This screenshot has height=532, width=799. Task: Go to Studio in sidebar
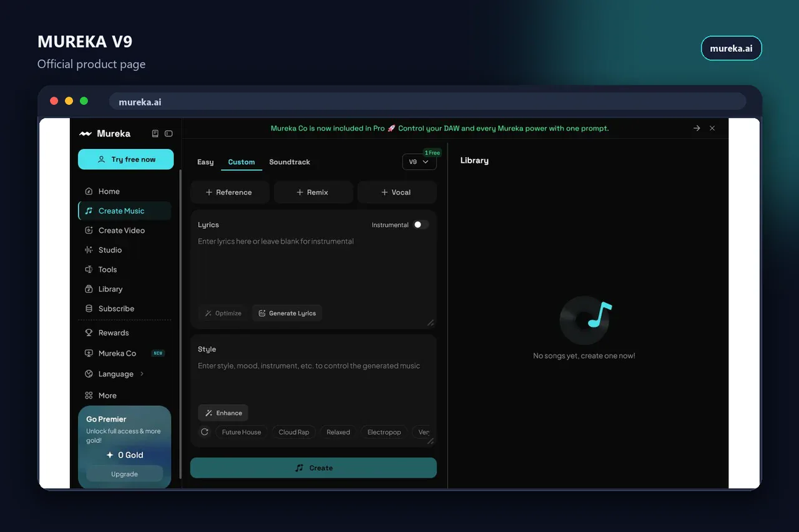pos(125,250)
